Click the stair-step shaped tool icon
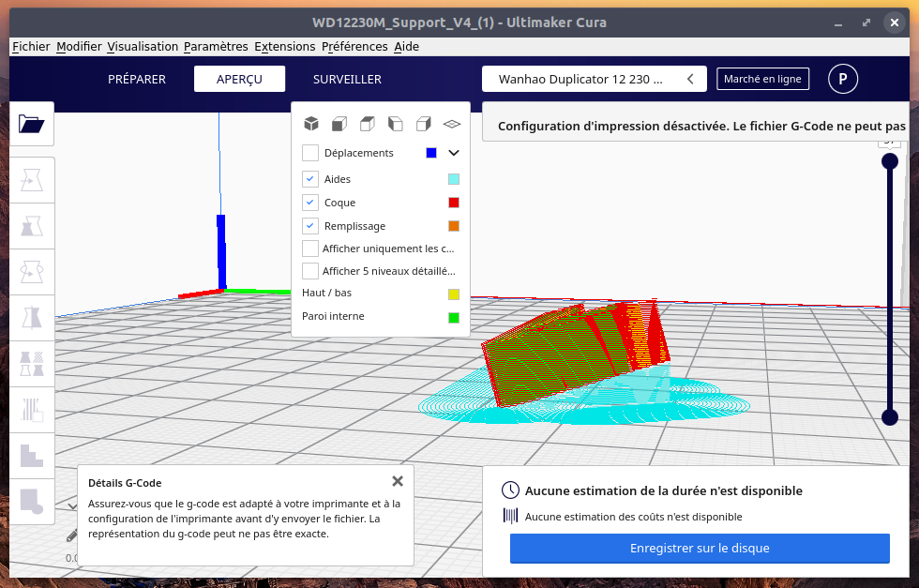Image resolution: width=919 pixels, height=588 pixels. [32, 456]
